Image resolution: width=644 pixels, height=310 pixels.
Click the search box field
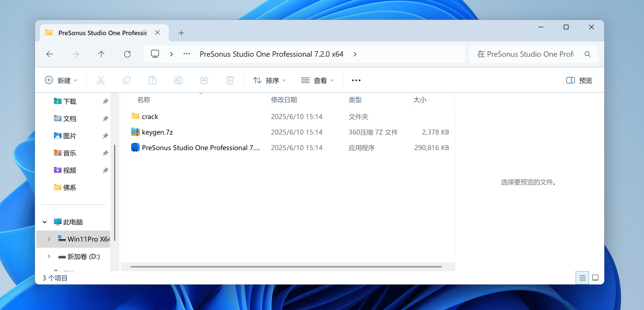coord(526,54)
